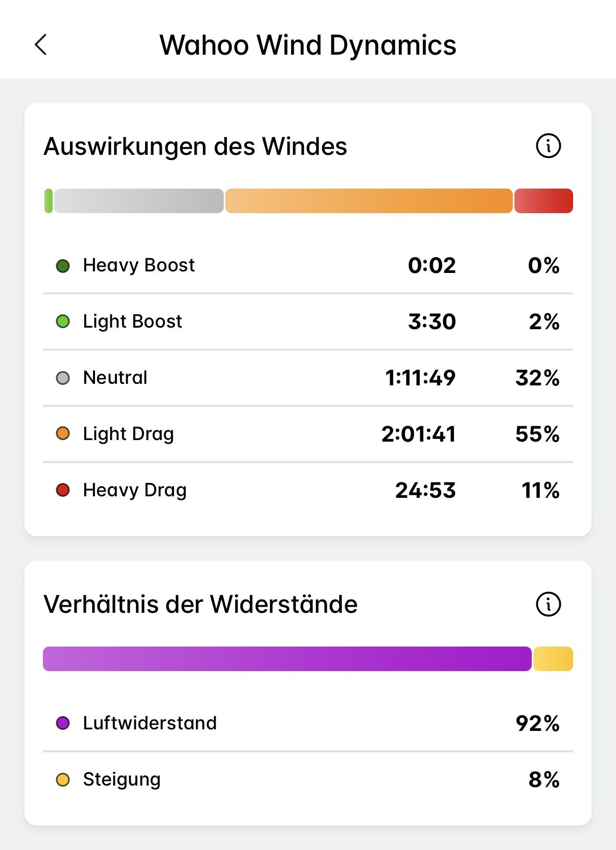Tap the red Heavy Drag dot

coord(63,490)
